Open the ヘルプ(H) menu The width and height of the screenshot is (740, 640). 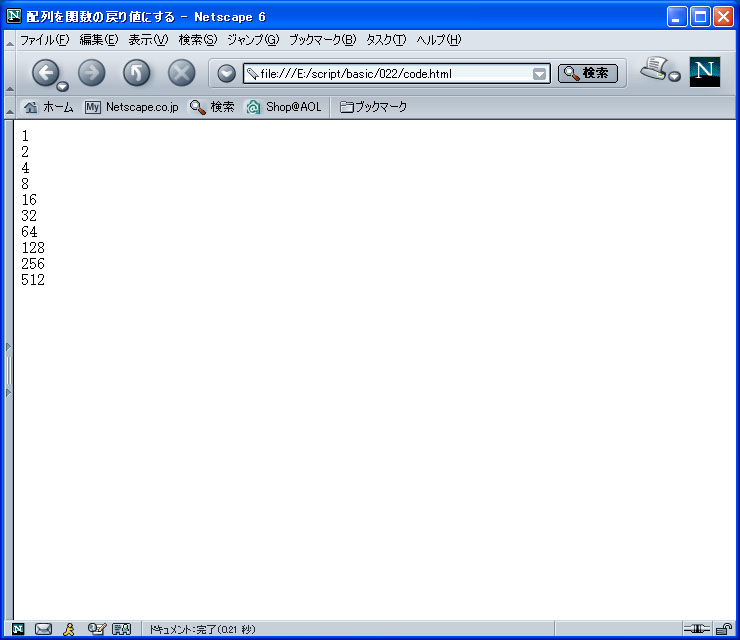click(x=438, y=40)
